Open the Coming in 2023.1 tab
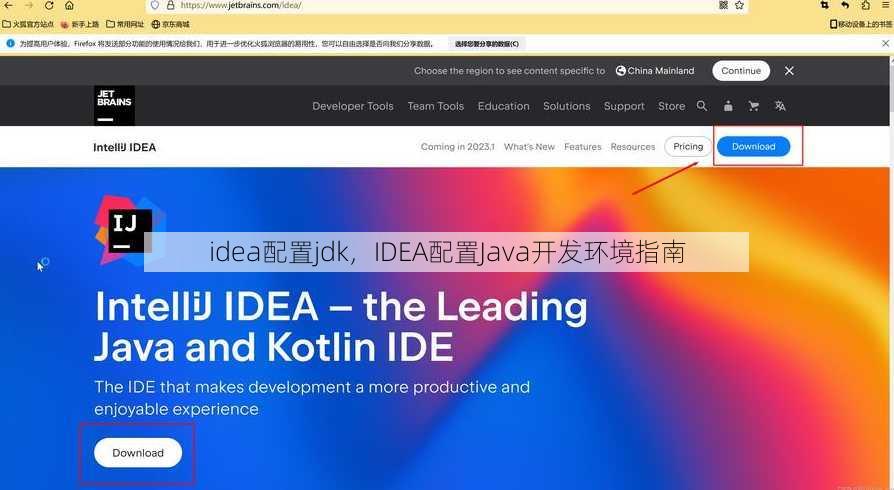894x490 pixels. click(x=458, y=147)
